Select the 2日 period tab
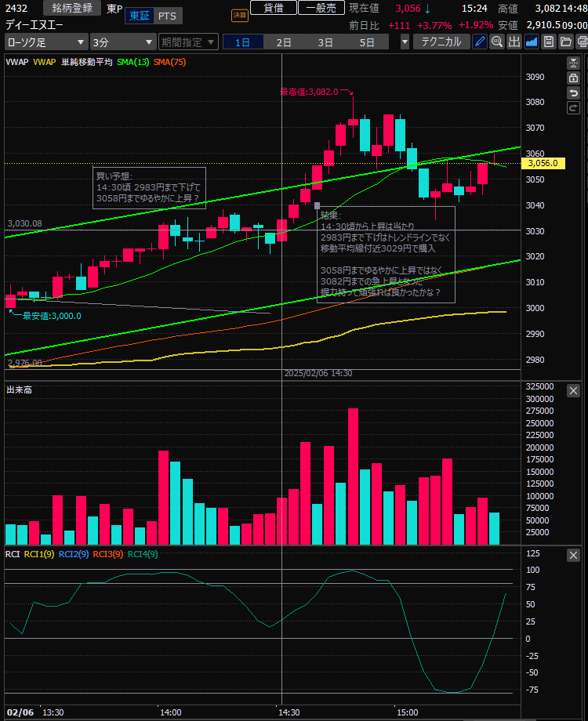The height and width of the screenshot is (721, 588). (284, 42)
